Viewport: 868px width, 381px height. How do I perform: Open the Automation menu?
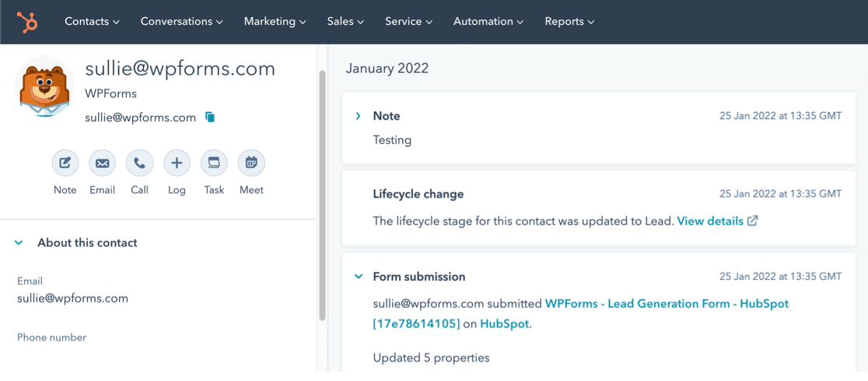488,22
